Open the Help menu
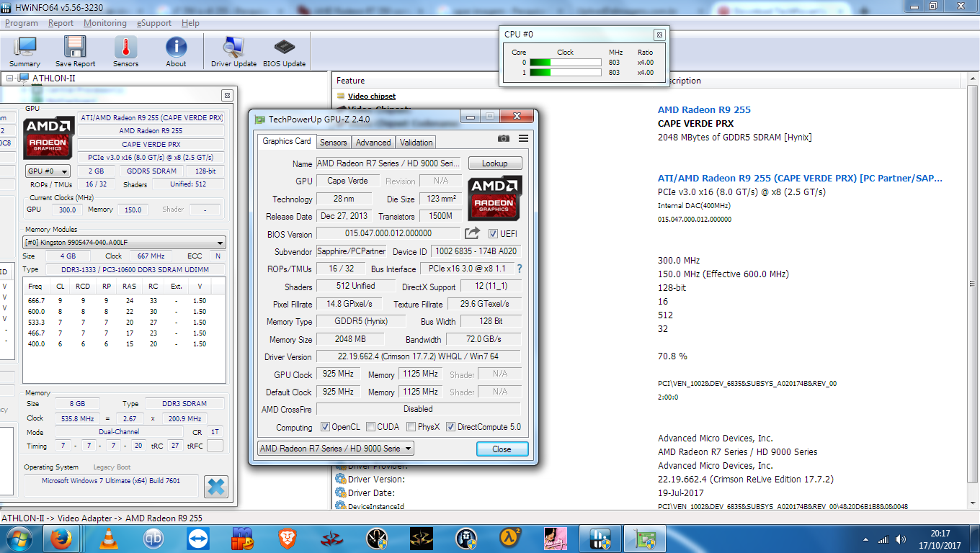Viewport: 980px width, 553px height. tap(190, 23)
